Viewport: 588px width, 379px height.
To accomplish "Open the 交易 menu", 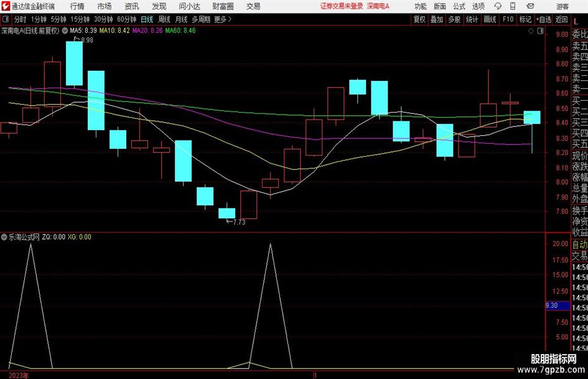I will 253,6.
